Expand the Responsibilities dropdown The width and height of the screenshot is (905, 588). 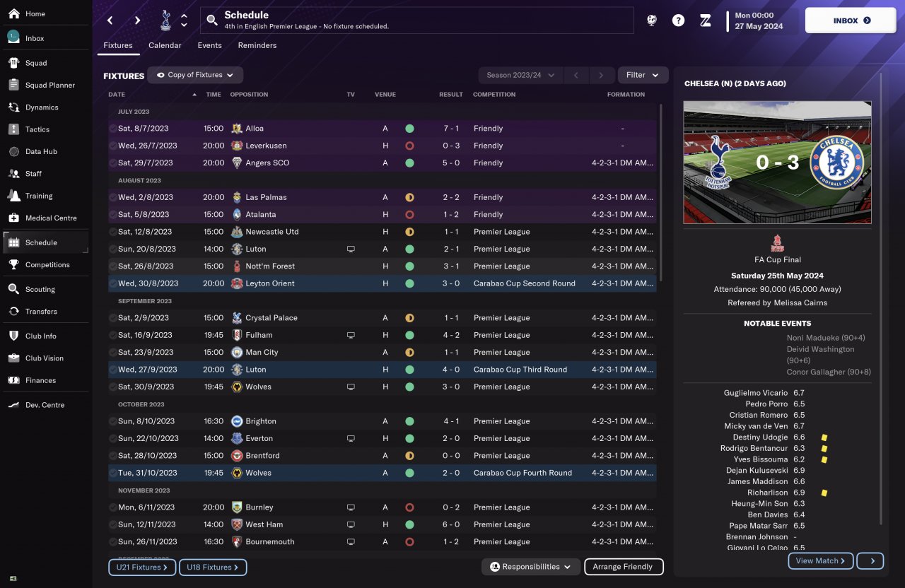[531, 567]
